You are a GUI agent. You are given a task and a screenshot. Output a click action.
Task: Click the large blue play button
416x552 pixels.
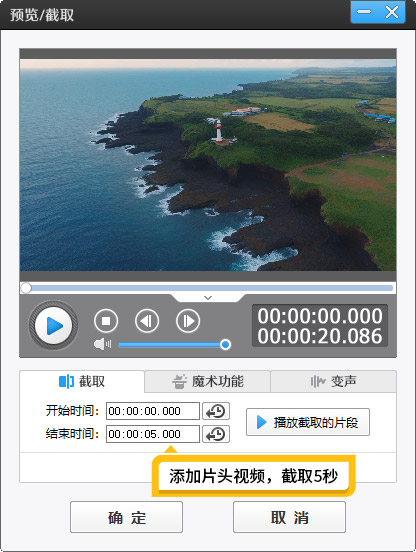click(53, 325)
